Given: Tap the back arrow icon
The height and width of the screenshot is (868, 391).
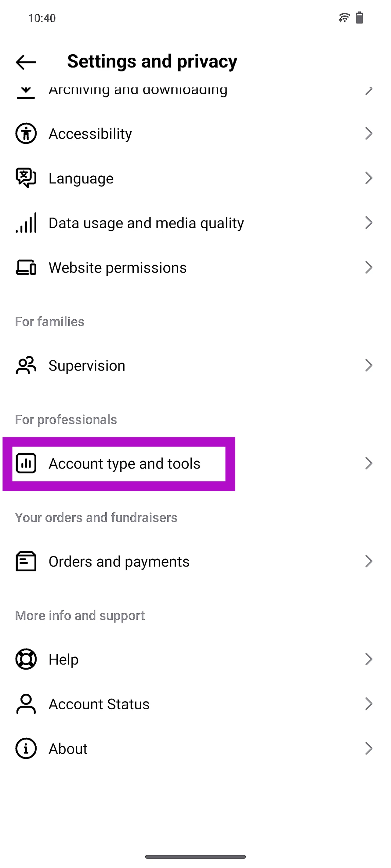Looking at the screenshot, I should pyautogui.click(x=26, y=62).
